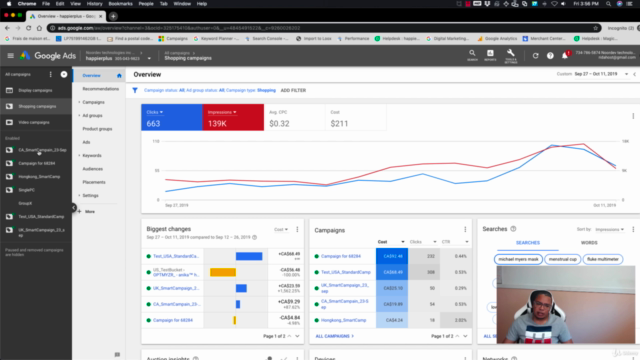640x360 pixels.
Task: Click the Chrome address bar
Action: pos(324,28)
